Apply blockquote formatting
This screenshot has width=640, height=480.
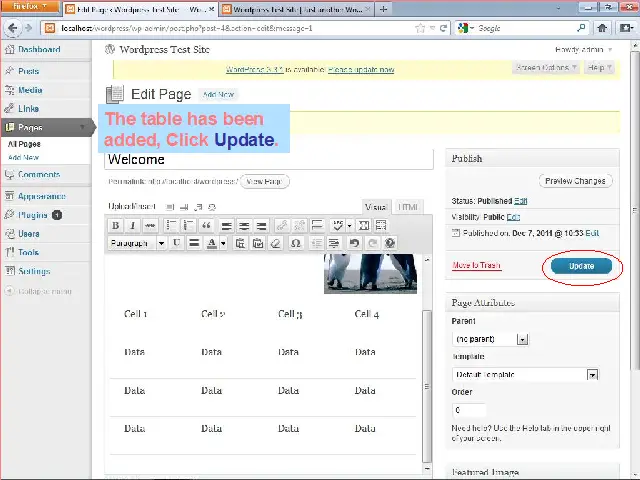tap(206, 225)
